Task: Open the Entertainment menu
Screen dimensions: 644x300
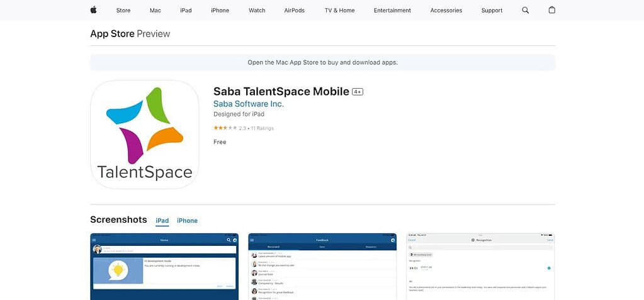Action: [x=392, y=10]
